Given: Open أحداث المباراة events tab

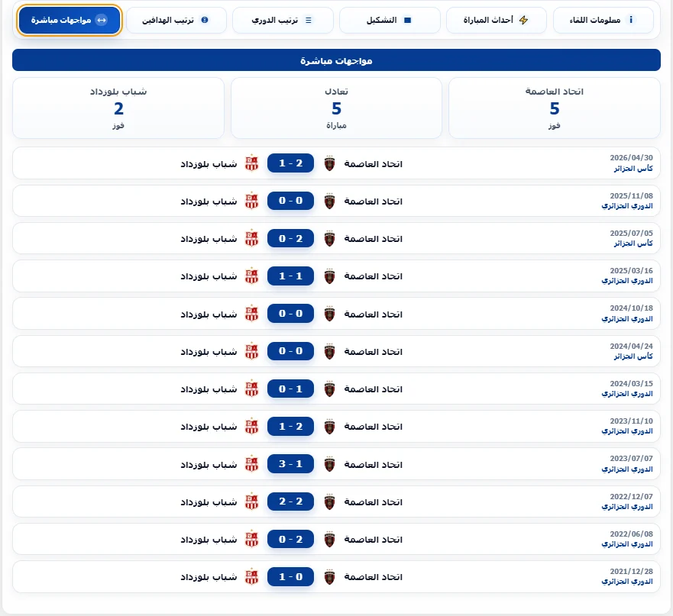Looking at the screenshot, I should pyautogui.click(x=497, y=20).
